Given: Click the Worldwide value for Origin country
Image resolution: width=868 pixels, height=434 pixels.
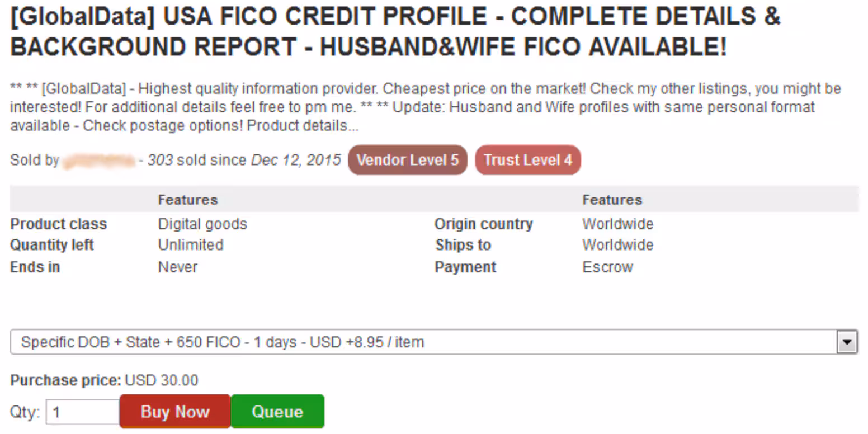Looking at the screenshot, I should 617,224.
